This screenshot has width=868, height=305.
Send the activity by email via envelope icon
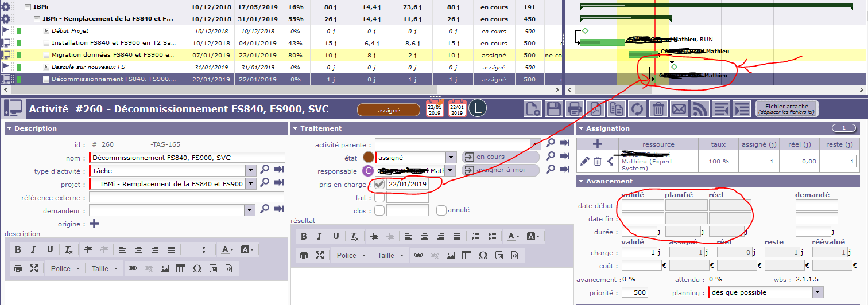[679, 108]
